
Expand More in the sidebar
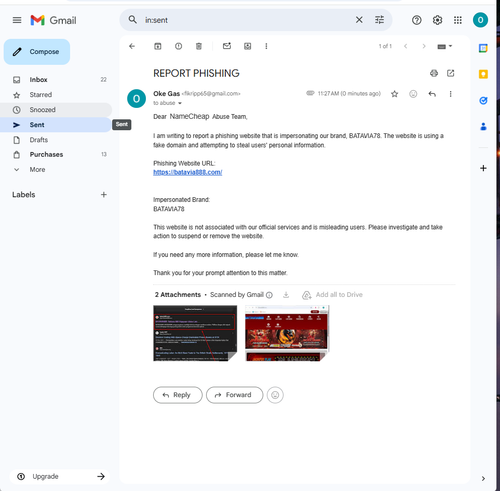56,169
